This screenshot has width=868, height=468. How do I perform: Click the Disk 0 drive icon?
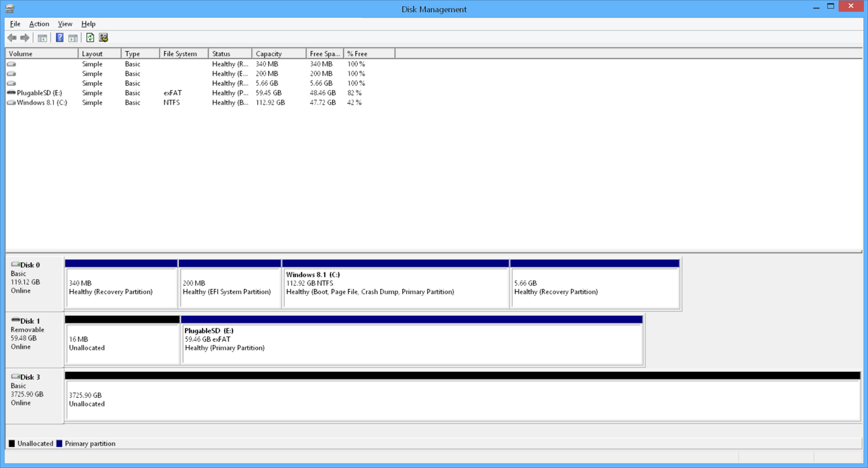point(17,264)
